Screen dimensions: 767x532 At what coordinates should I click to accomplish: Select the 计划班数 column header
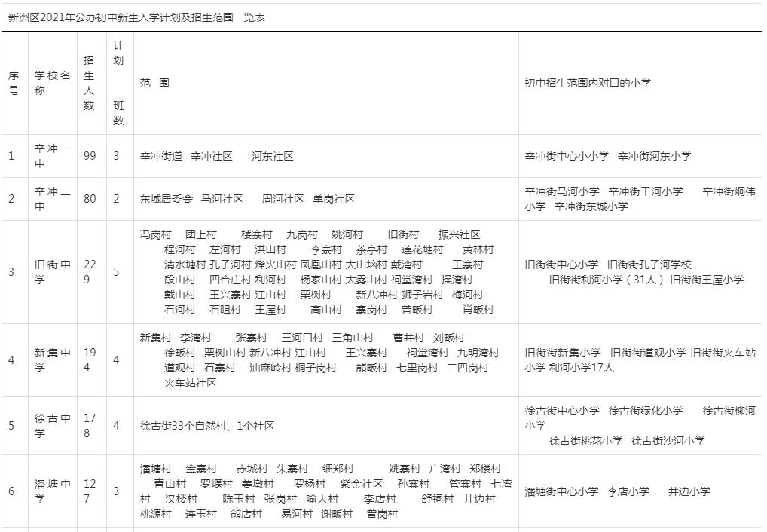click(118, 83)
